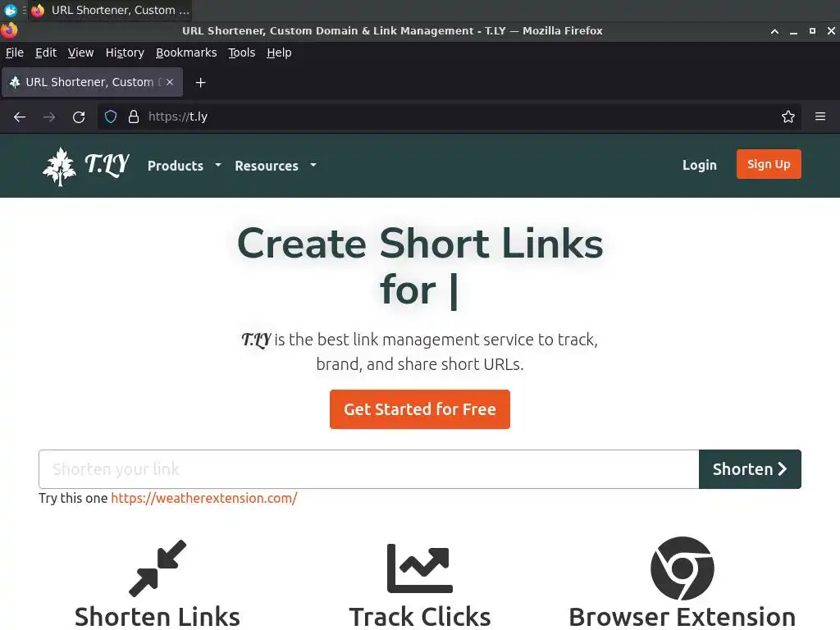Open the File menu
This screenshot has height=630, width=840.
click(15, 52)
